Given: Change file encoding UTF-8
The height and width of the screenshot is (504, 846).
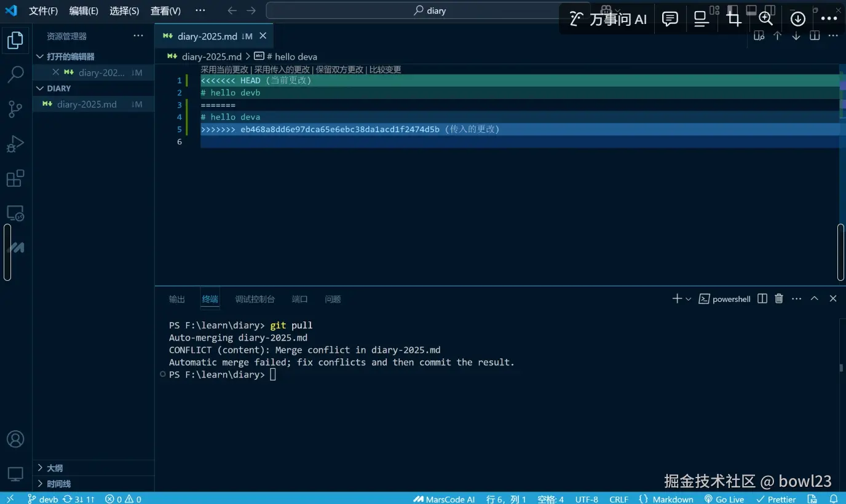Looking at the screenshot, I should click(587, 499).
